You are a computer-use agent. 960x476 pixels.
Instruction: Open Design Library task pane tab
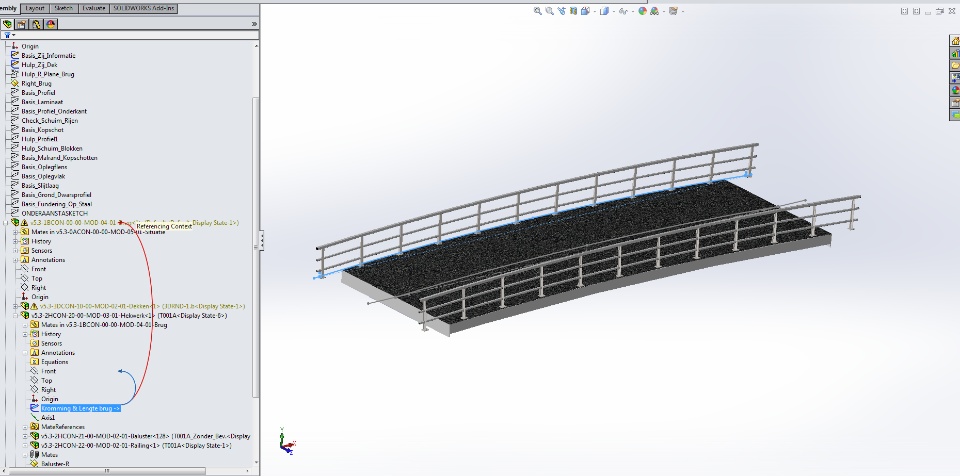pyautogui.click(x=954, y=53)
